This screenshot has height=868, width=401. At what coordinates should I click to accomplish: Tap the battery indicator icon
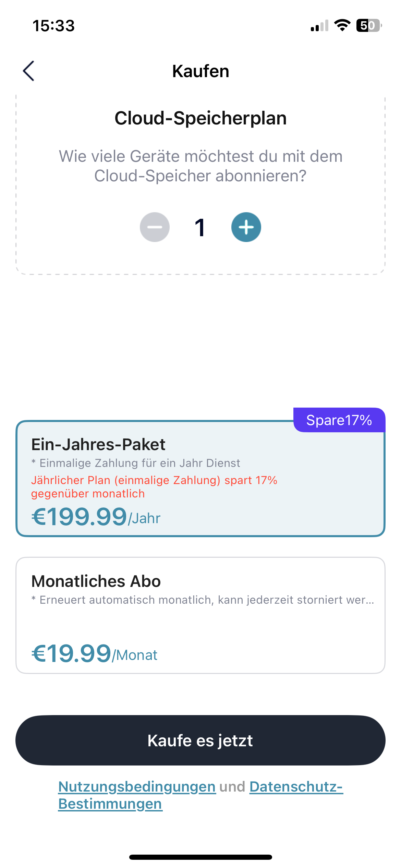[369, 25]
